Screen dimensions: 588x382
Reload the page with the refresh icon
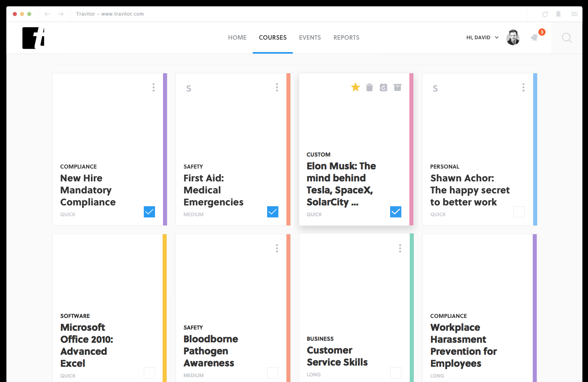click(x=545, y=14)
